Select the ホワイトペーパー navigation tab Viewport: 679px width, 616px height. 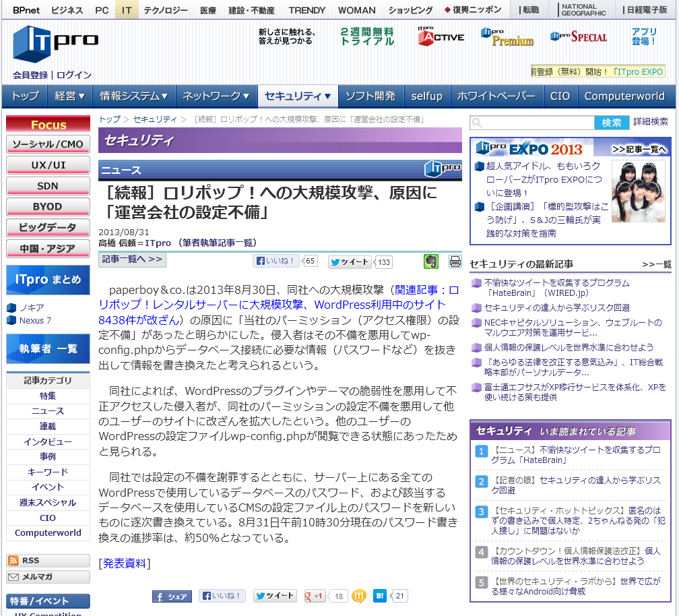coord(496,96)
